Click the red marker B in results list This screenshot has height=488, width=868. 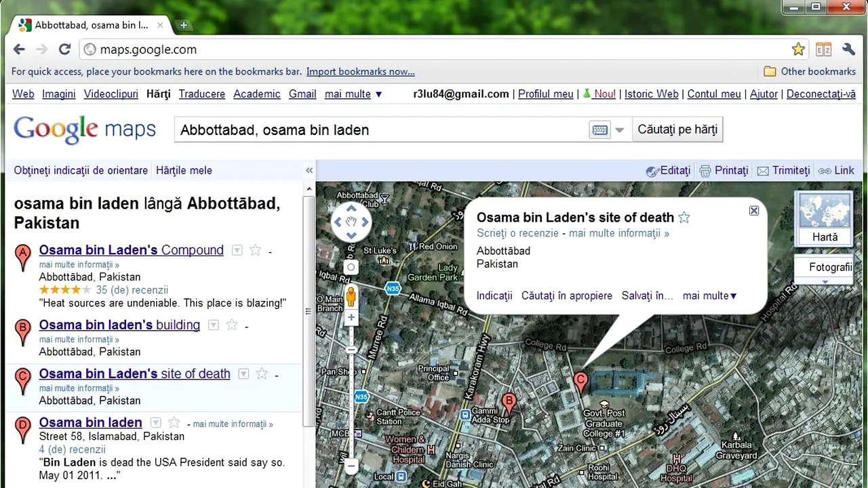click(x=23, y=331)
